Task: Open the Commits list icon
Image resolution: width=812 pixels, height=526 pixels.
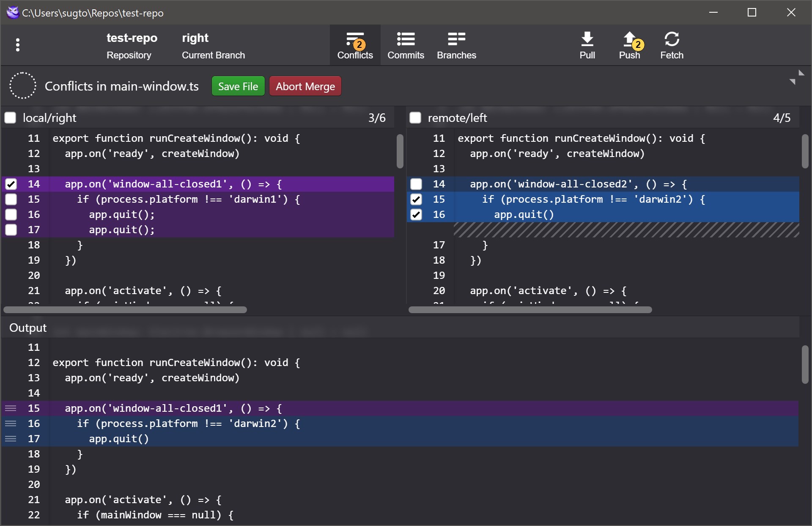Action: coord(405,39)
